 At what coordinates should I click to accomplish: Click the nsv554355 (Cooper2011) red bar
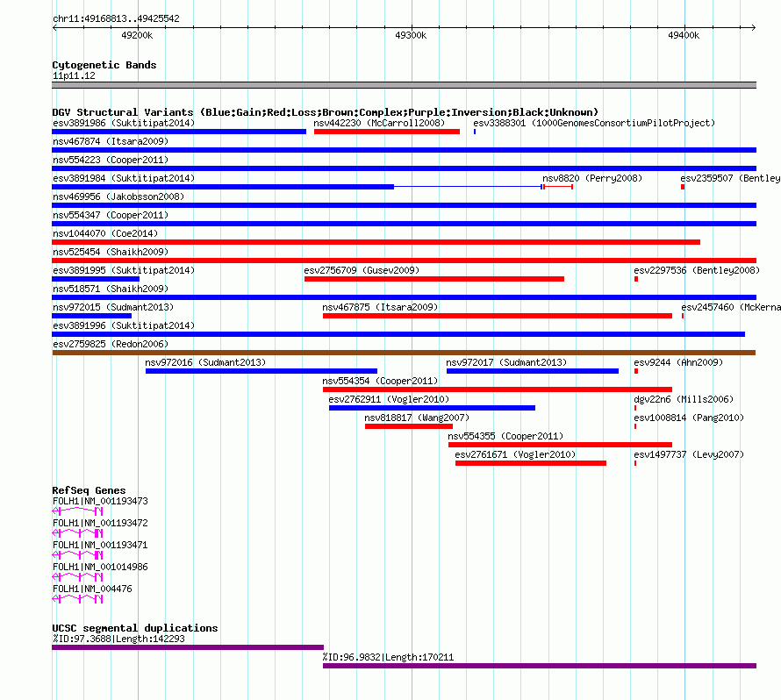[x=561, y=445]
